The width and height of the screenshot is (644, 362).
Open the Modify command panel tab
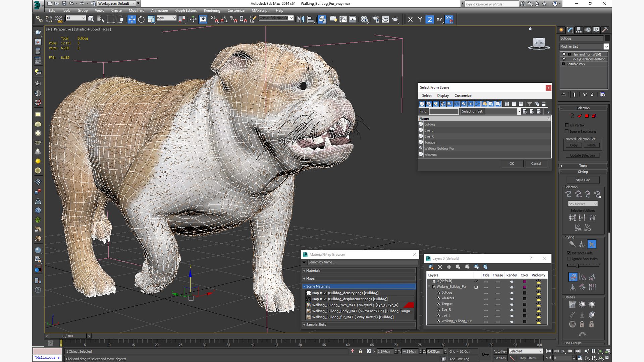(x=570, y=30)
